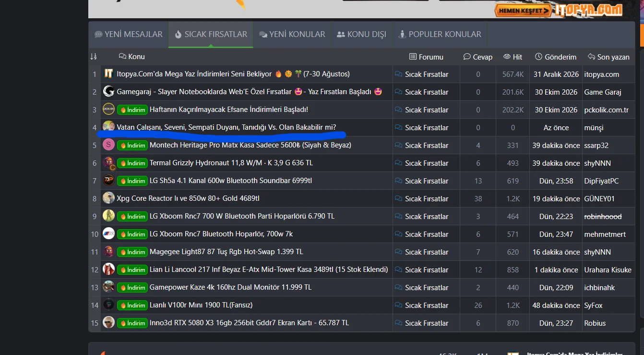Click the İndirim badge on Haftanın Kaçırılmayacak row
The width and height of the screenshot is (644, 355).
pyautogui.click(x=132, y=110)
